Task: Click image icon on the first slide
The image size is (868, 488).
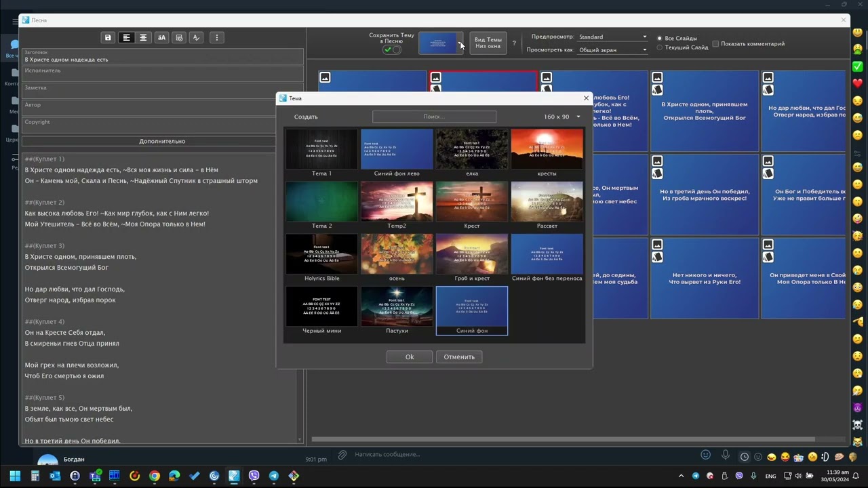Action: point(325,78)
